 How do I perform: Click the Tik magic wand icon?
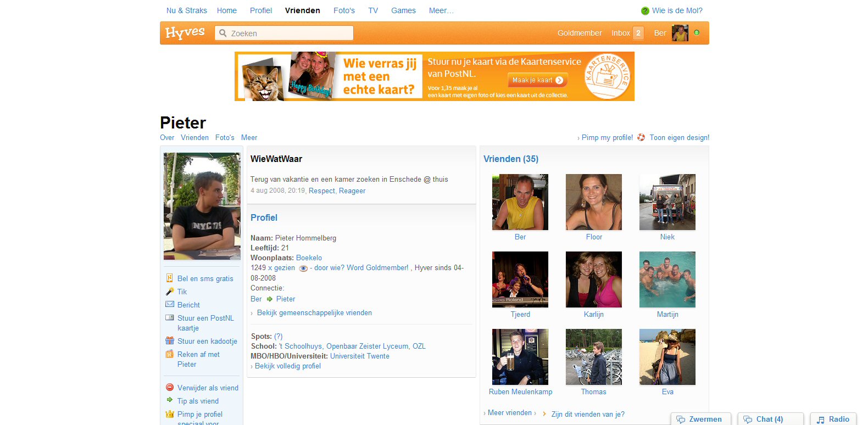point(170,292)
